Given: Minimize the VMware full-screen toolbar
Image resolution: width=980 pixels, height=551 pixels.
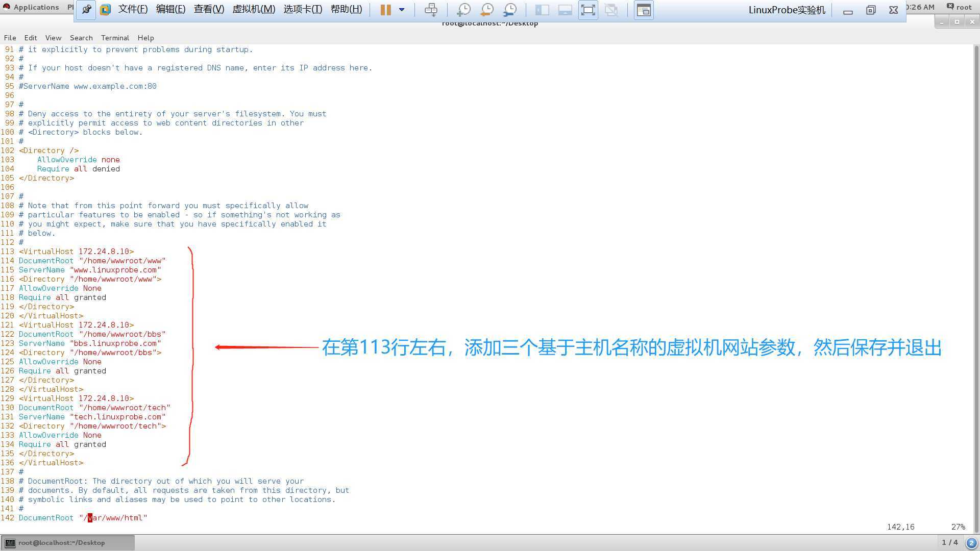Looking at the screenshot, I should 848,10.
